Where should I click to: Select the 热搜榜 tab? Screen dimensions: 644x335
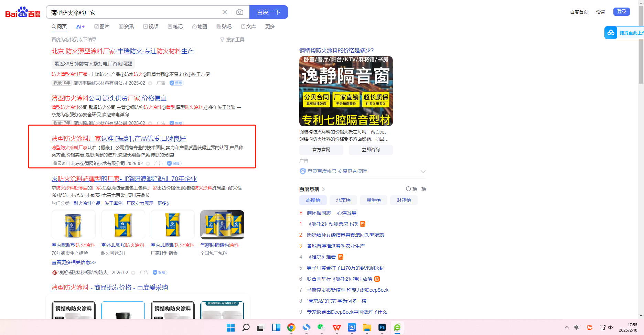(x=313, y=200)
